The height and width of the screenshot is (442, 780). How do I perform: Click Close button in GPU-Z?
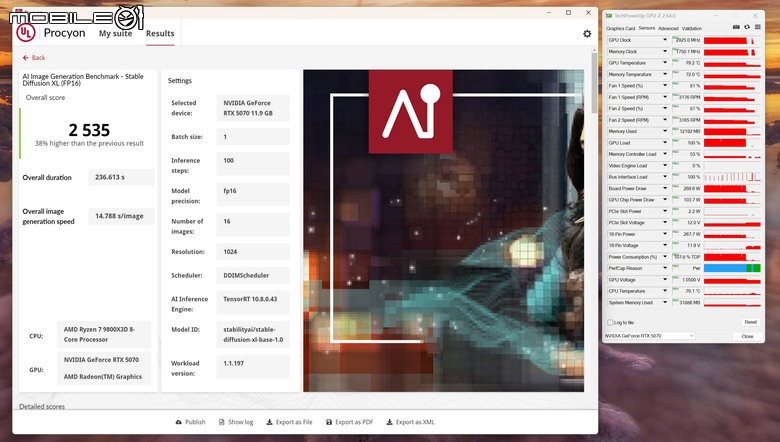(747, 336)
